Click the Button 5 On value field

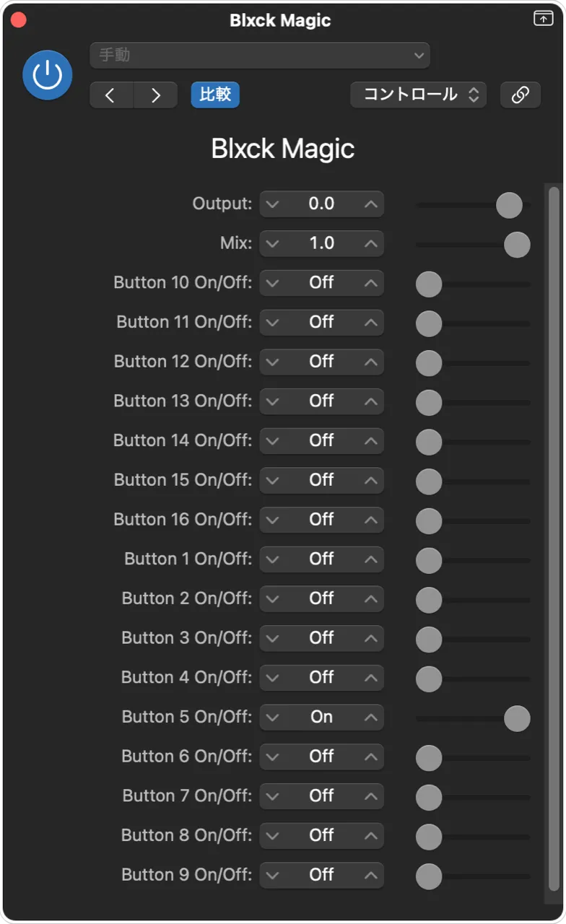tap(321, 718)
